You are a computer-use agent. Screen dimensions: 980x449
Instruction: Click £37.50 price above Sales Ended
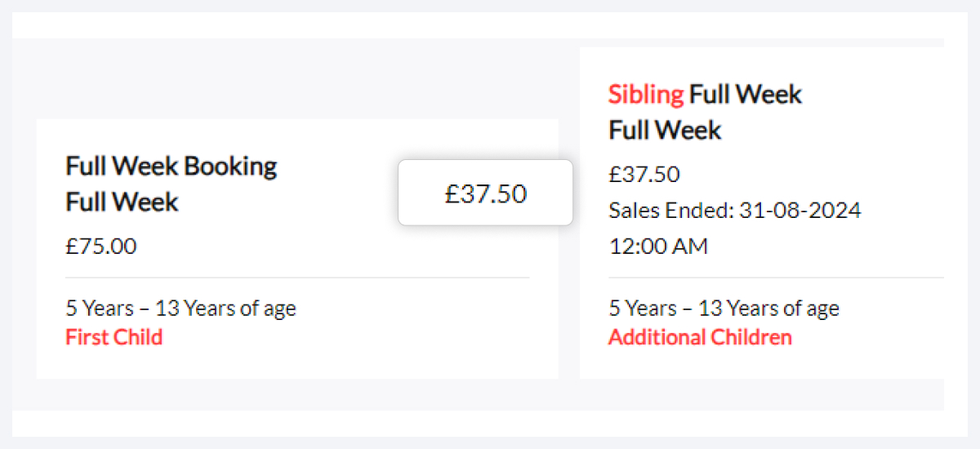point(644,174)
